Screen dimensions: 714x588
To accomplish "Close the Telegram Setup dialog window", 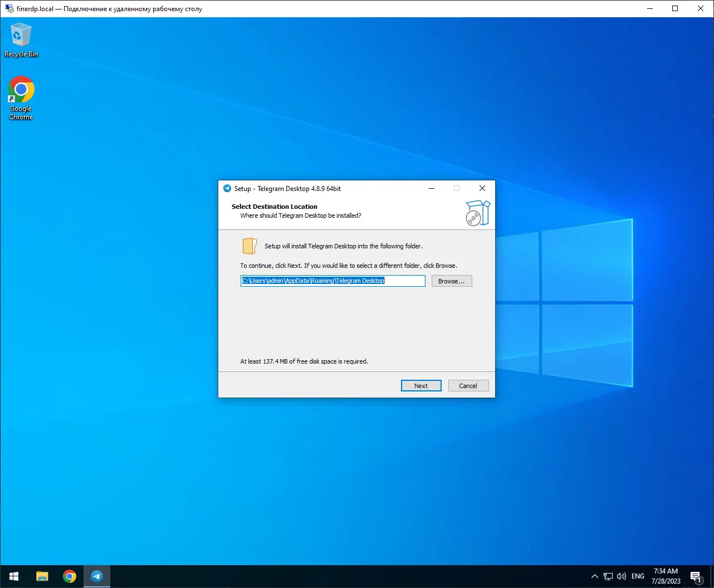I will click(x=482, y=189).
